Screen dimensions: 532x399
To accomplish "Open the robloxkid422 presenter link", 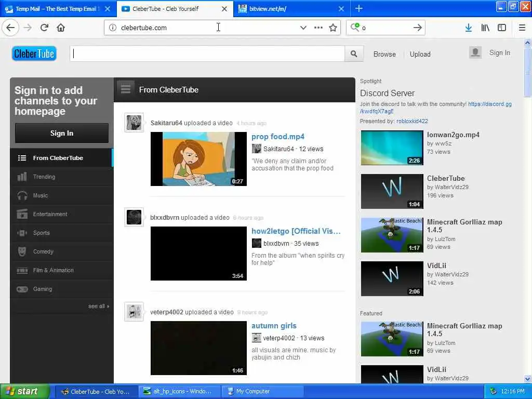I will pos(412,121).
